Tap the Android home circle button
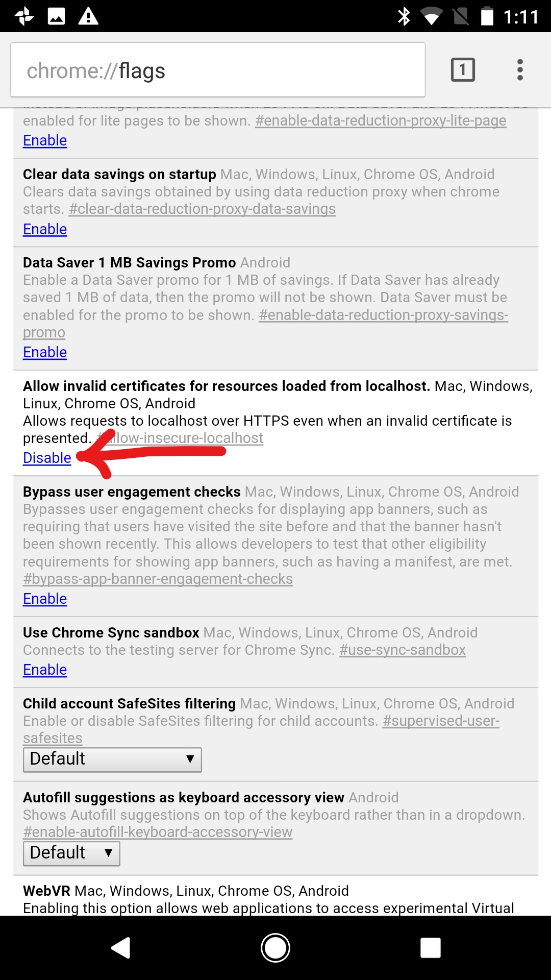The height and width of the screenshot is (980, 551). pyautogui.click(x=275, y=948)
